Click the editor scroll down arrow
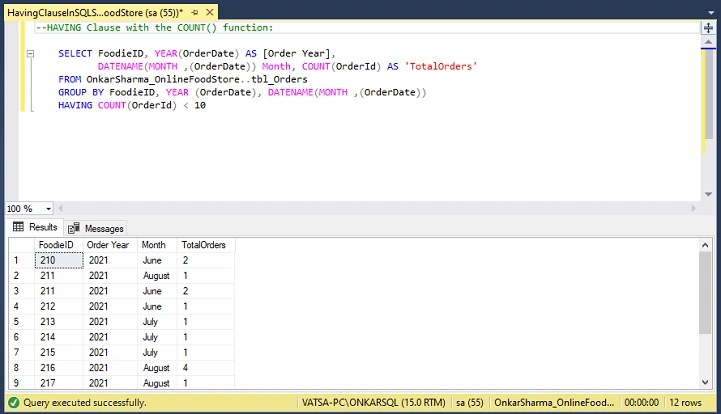This screenshot has height=414, width=721. click(x=708, y=194)
